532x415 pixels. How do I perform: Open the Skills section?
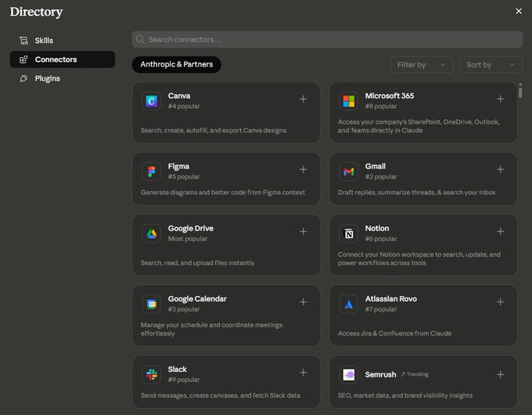63,41
